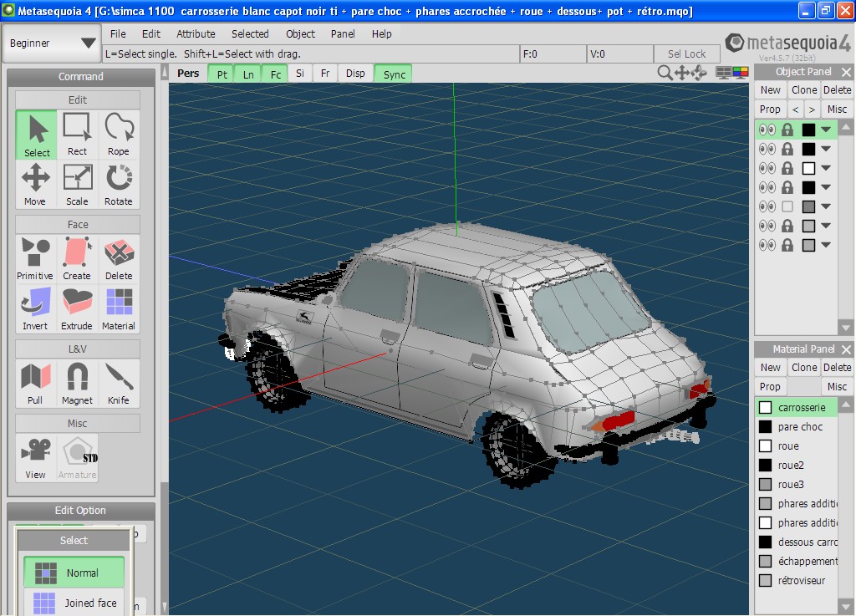The image size is (856, 616).
Task: Select the Rotate command
Action: (119, 185)
